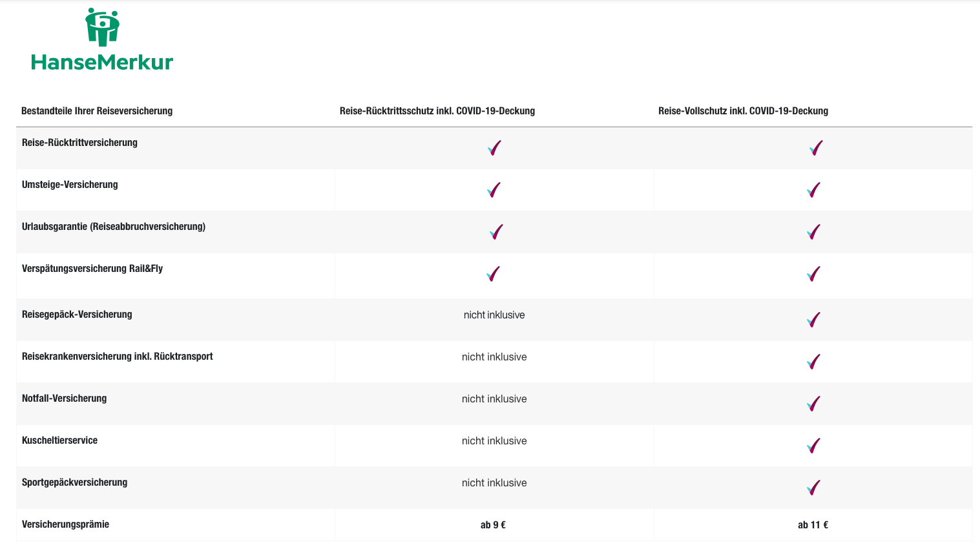Click Verspätungsversicherung Rail&Fly checkmark in Reise-Rücktrittsschutz column
Screen dimensions: 980x549
pyautogui.click(x=494, y=274)
